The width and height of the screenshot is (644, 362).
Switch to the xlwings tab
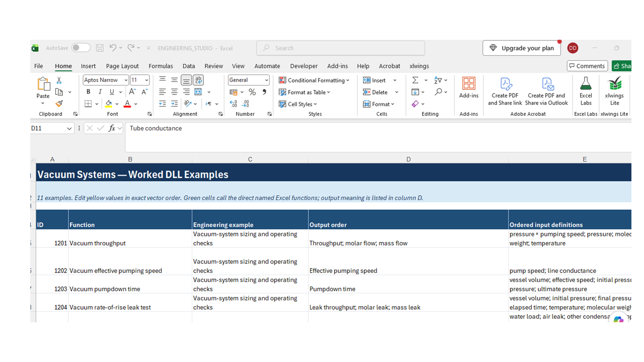pyautogui.click(x=419, y=66)
